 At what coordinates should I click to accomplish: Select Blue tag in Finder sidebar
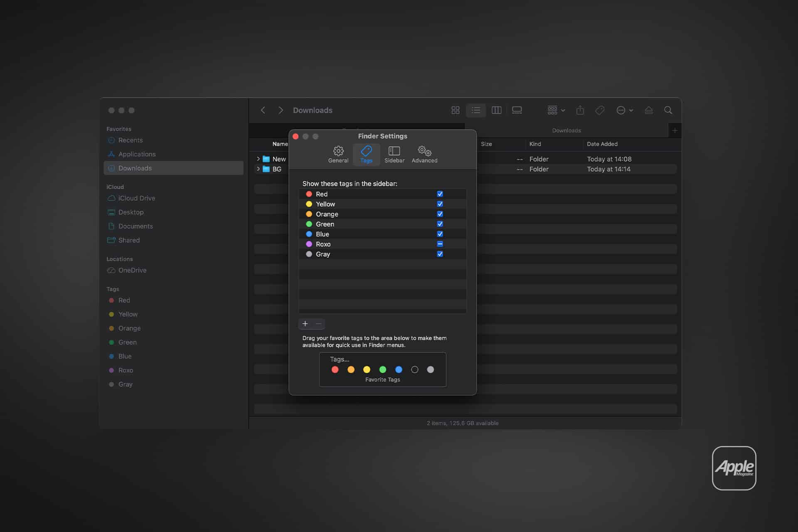click(173, 356)
